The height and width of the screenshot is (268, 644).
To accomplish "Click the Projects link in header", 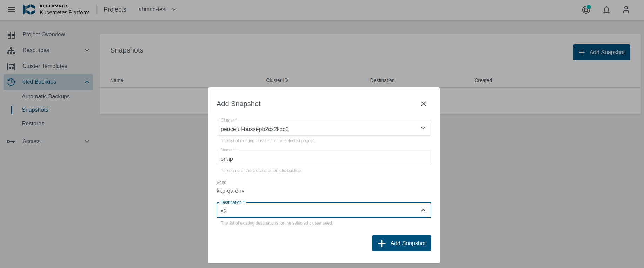I will click(115, 9).
